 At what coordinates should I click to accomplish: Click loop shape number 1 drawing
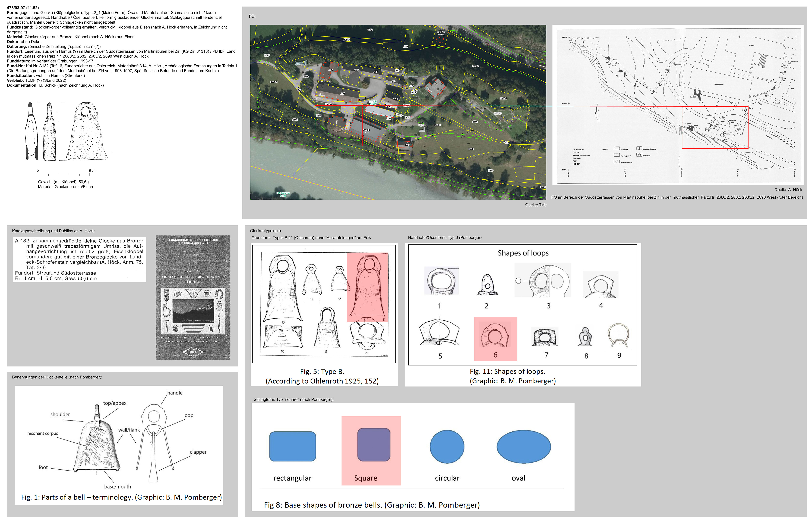coord(441,281)
